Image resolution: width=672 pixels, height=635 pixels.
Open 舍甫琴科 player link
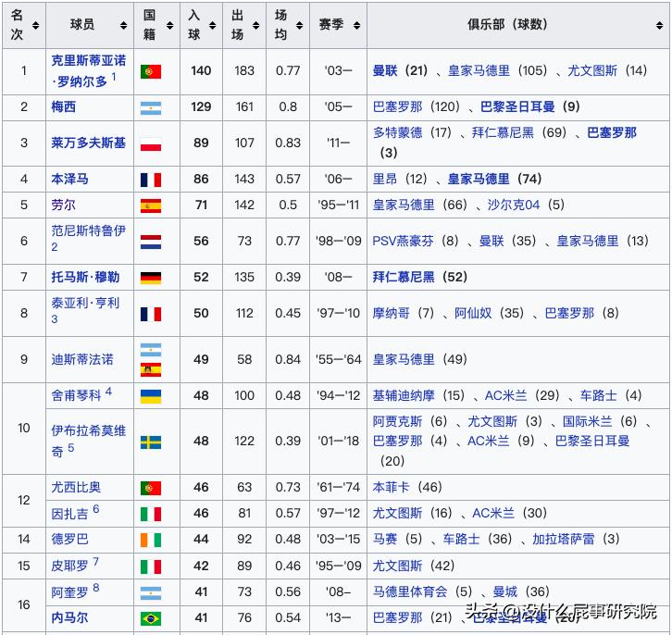point(76,395)
